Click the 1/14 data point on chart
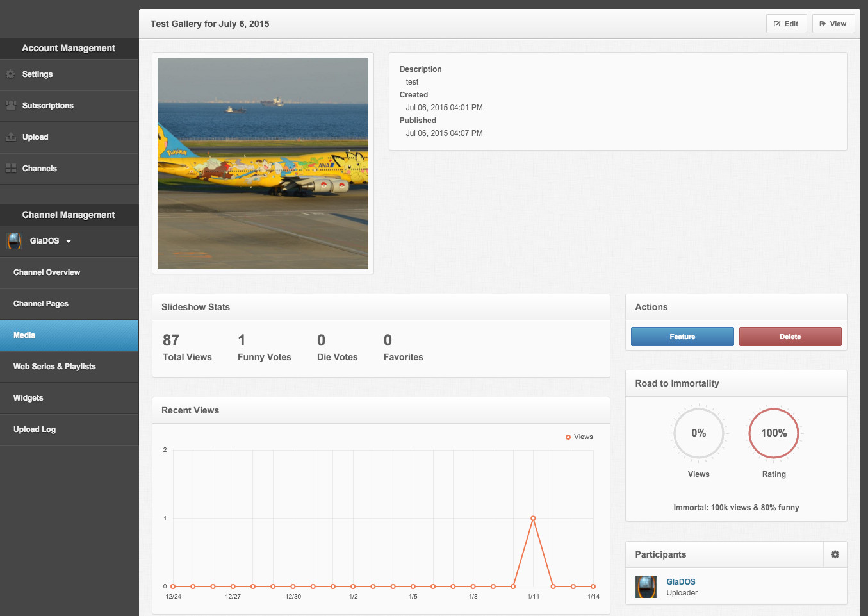The height and width of the screenshot is (616, 868). (x=593, y=587)
